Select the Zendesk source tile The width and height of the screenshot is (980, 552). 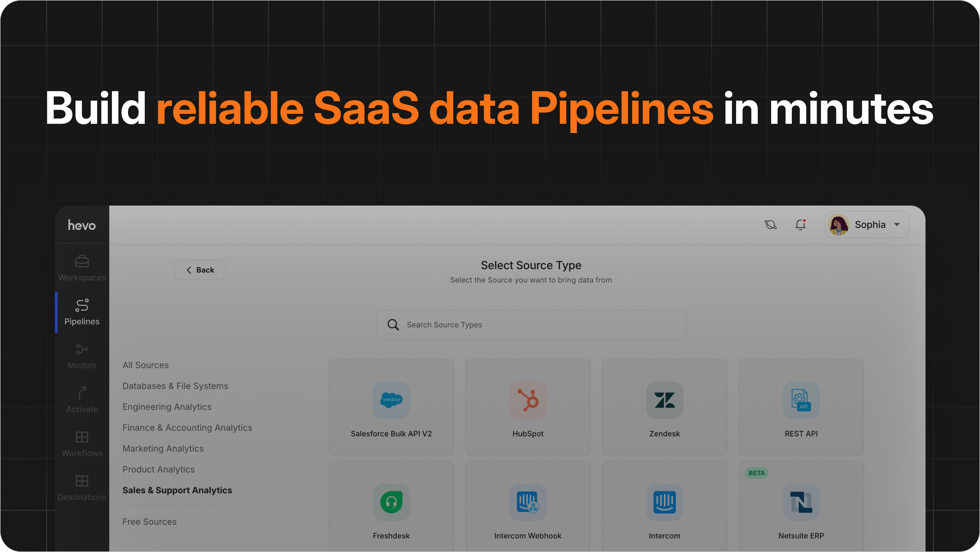point(664,407)
